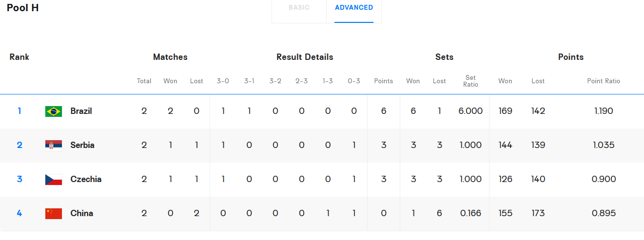Open the Czechia team name link
The width and height of the screenshot is (644, 240).
(x=86, y=179)
